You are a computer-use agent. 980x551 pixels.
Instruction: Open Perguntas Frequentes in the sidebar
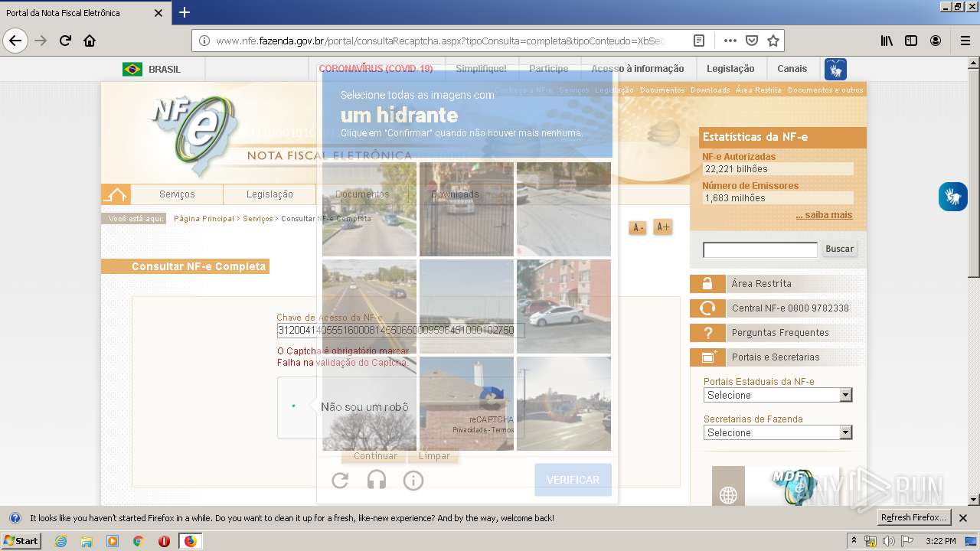click(777, 333)
